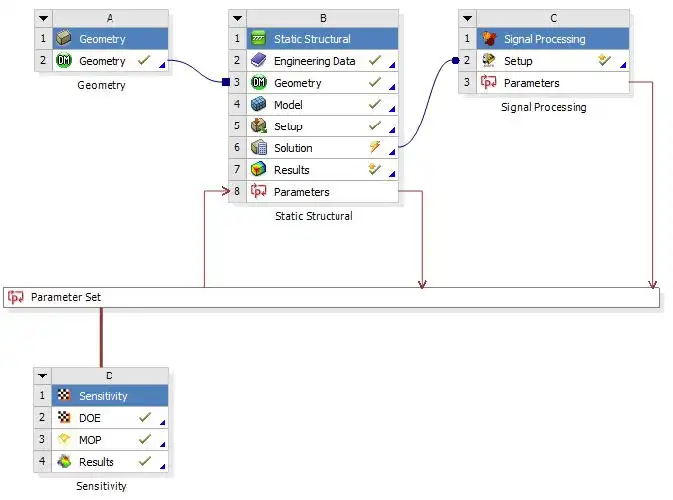Click the square connector on Static Structural Geometry
This screenshot has height=500, width=673.
226,82
